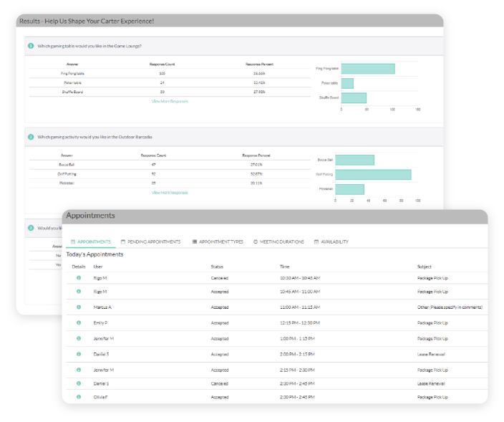Open details icon for Jennifer M 2:15 PM appointment
The image size is (504, 422).
pos(79,370)
